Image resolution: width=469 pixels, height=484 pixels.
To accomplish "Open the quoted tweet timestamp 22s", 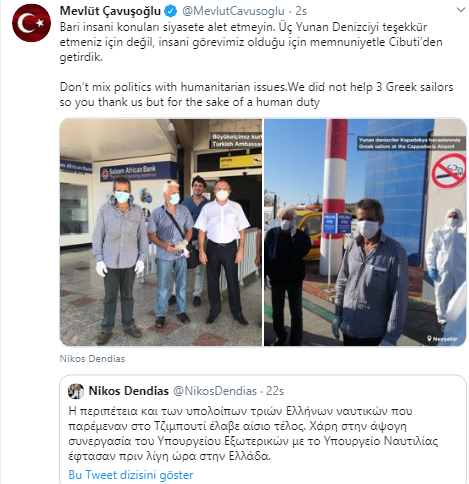I will 275,391.
